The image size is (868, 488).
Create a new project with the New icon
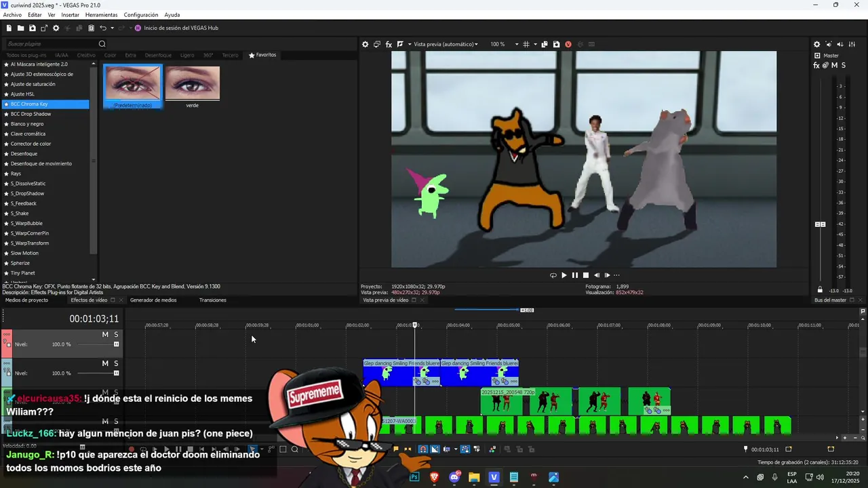[9, 28]
